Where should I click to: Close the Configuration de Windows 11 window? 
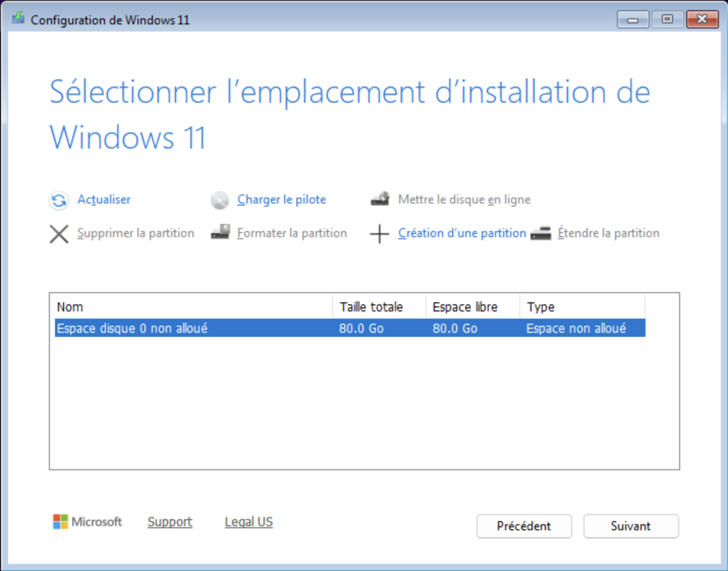point(702,20)
